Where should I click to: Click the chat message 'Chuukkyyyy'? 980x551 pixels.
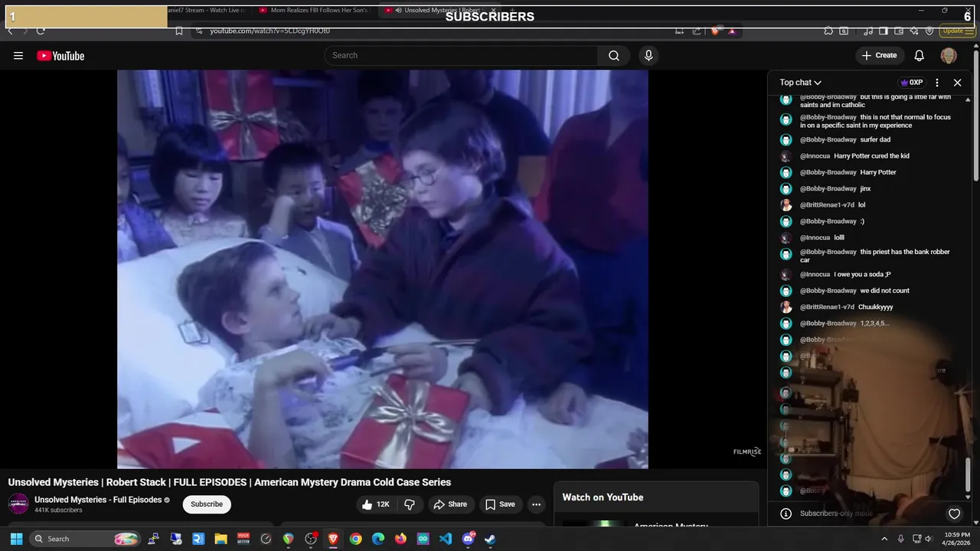(875, 307)
